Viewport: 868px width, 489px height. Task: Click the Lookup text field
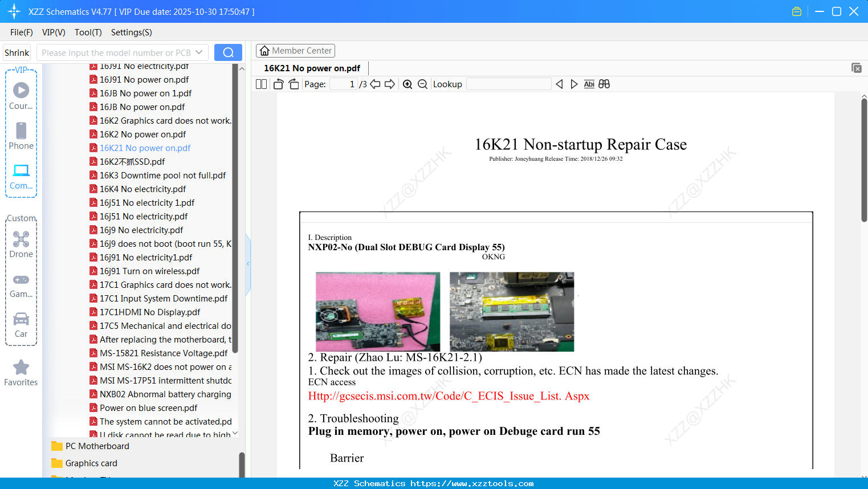pyautogui.click(x=508, y=84)
